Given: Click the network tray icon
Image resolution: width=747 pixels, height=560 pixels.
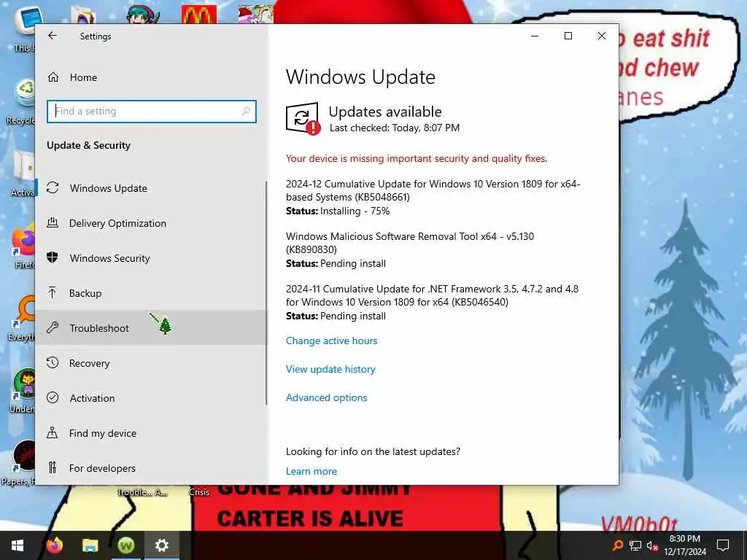Looking at the screenshot, I should [x=635, y=545].
